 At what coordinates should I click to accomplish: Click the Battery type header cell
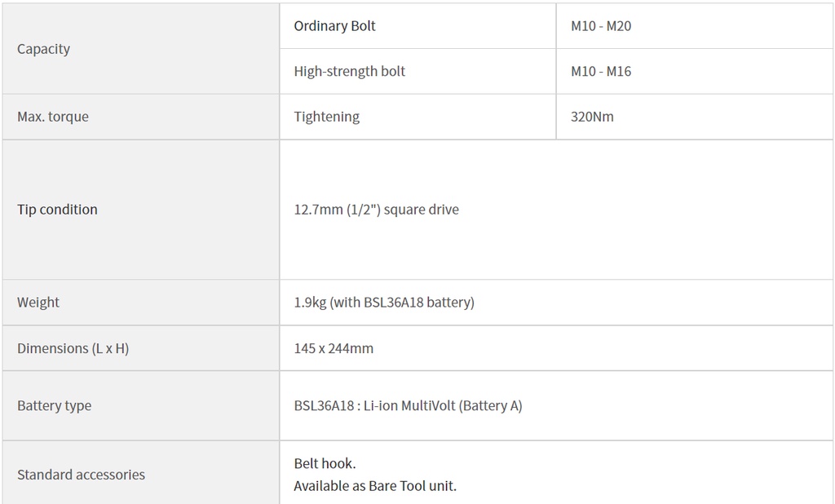[140, 405]
